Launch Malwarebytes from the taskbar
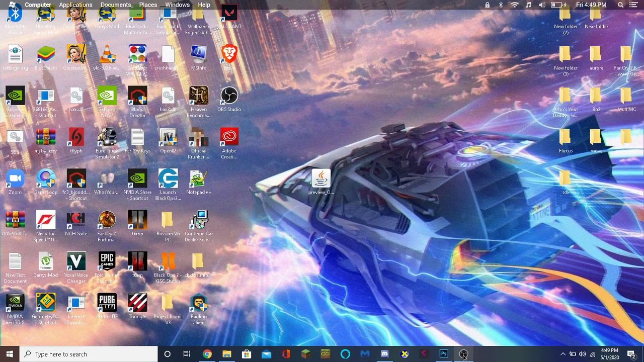Viewport: 644px width, 362px height. (365, 354)
